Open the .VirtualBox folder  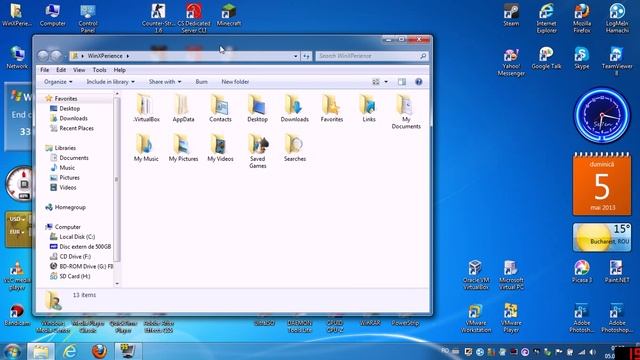146,108
